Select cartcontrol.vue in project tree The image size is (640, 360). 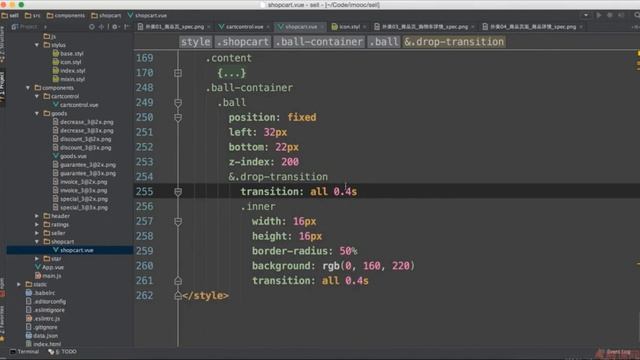coord(76,105)
